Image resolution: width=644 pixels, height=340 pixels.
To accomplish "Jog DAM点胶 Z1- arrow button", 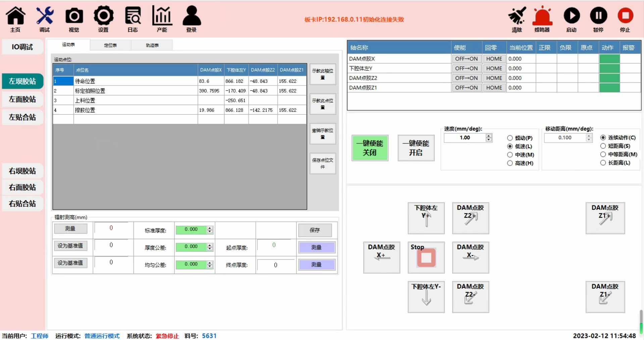I will [x=605, y=297].
